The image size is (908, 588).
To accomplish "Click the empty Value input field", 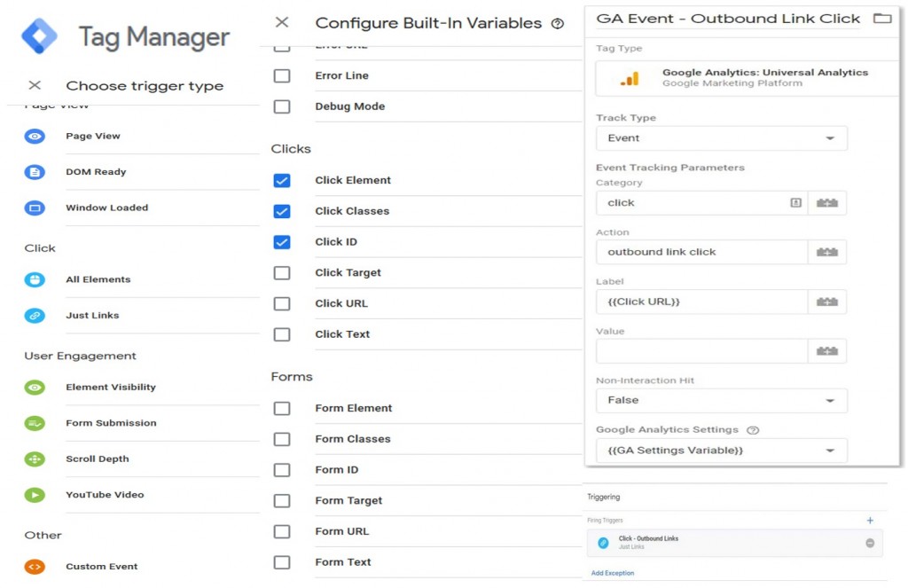I will point(702,351).
